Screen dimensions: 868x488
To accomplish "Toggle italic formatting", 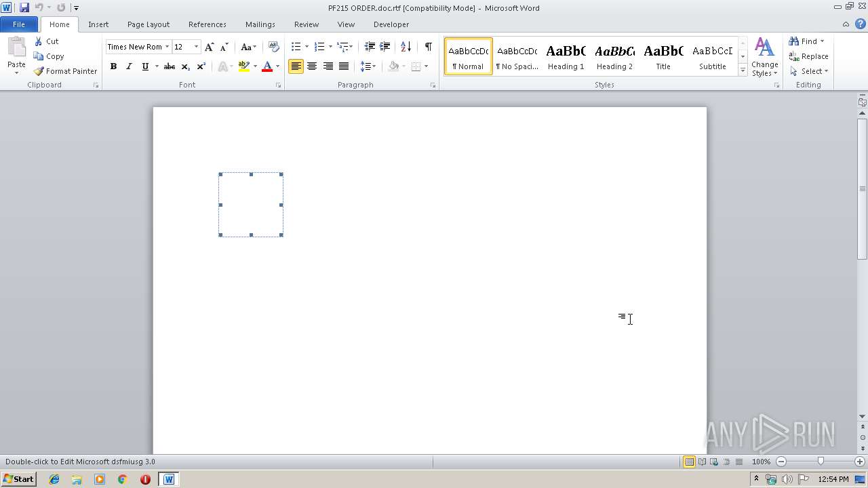I will [129, 66].
